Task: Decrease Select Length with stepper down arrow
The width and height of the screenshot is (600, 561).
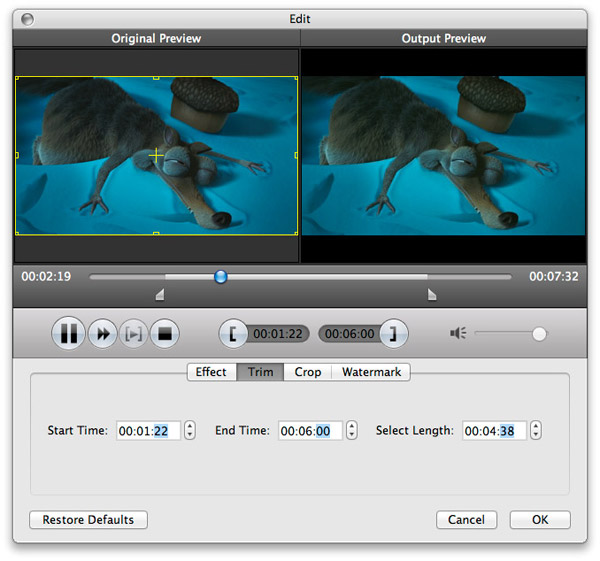Action: pyautogui.click(x=536, y=435)
